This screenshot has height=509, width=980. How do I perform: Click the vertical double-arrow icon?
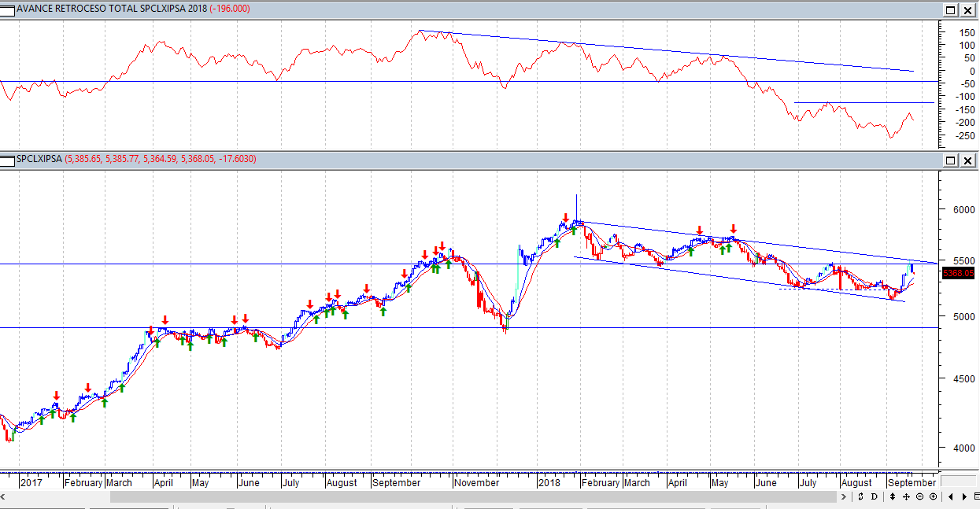click(x=892, y=496)
